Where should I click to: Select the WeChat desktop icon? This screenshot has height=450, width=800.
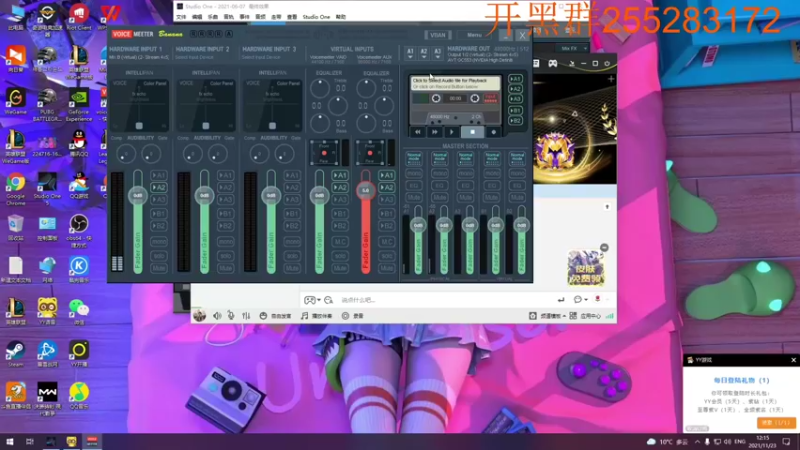79,311
